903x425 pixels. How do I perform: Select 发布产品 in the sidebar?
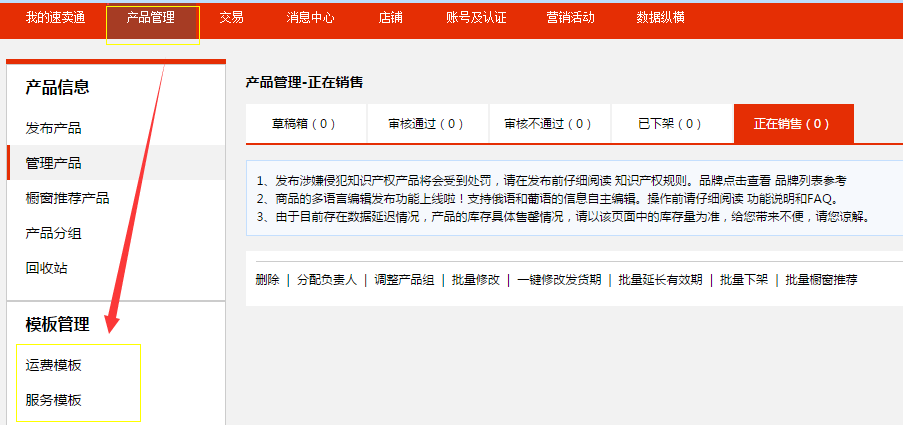(x=53, y=128)
